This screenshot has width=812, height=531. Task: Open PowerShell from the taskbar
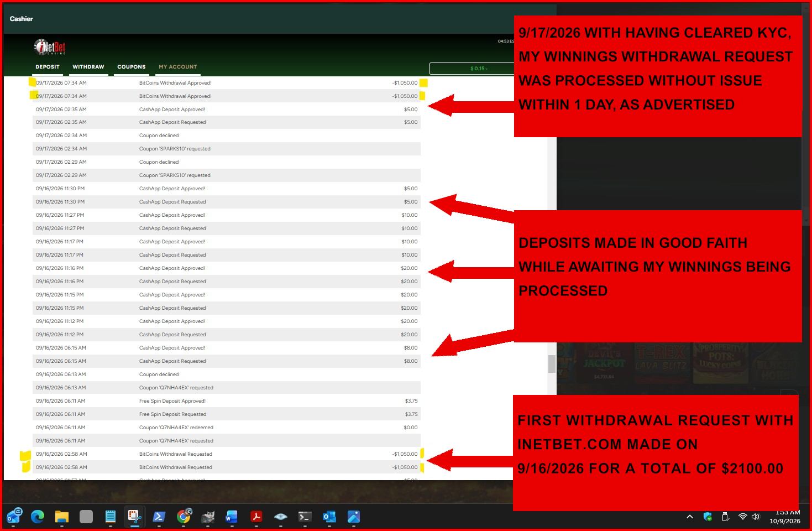(x=159, y=517)
